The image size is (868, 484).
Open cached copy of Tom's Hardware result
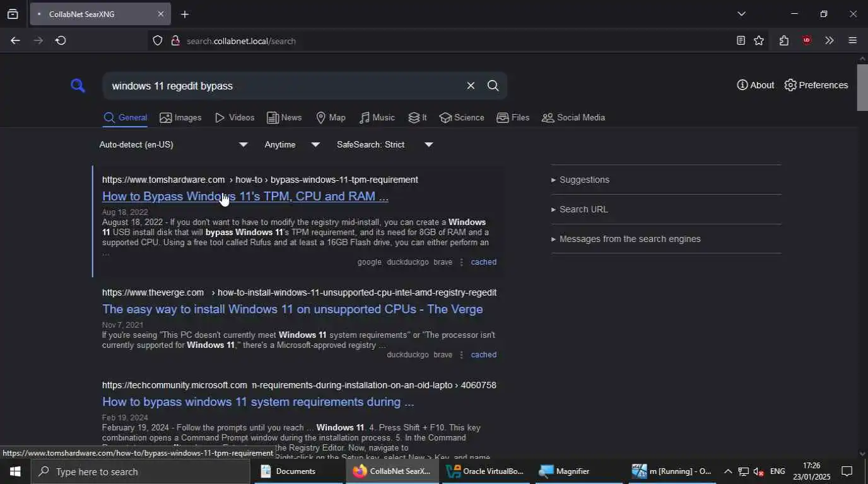(484, 262)
